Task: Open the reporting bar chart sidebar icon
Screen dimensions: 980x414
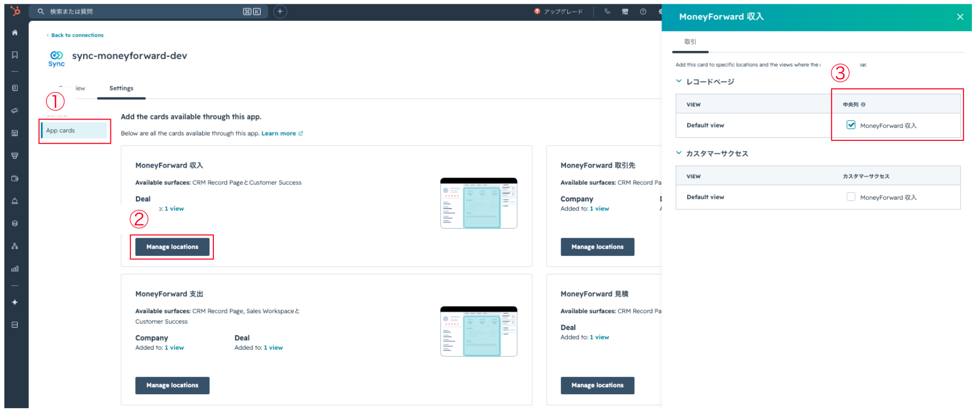Action: 15,269
